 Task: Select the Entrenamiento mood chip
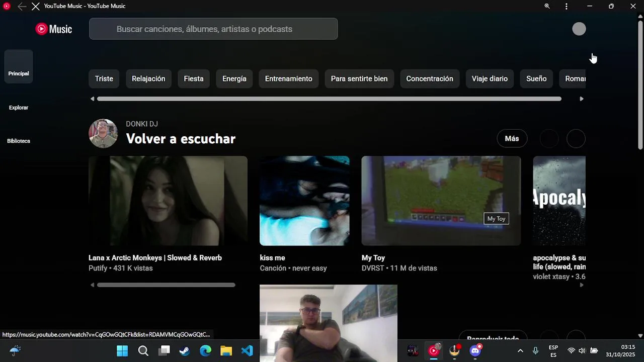(x=289, y=79)
